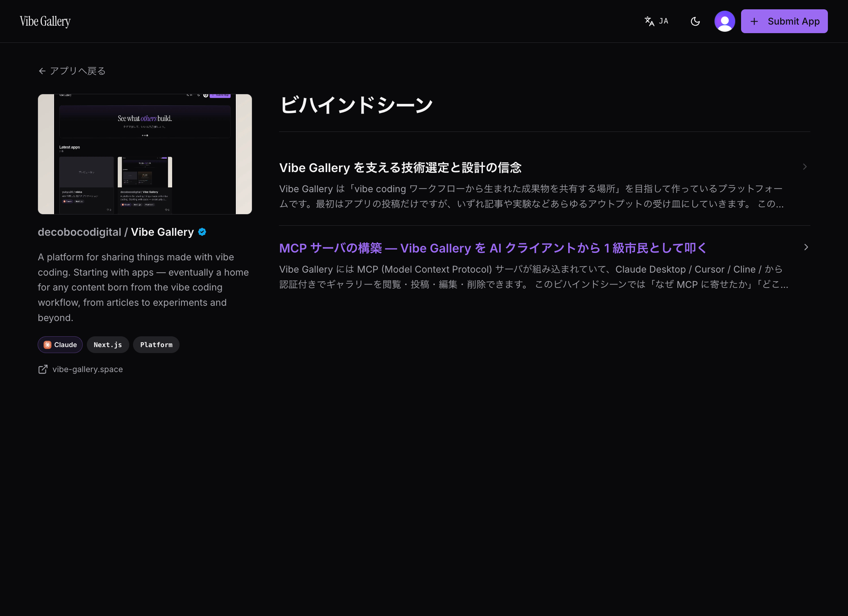848x616 pixels.
Task: Select the Next.js tag chip
Action: [x=108, y=344]
